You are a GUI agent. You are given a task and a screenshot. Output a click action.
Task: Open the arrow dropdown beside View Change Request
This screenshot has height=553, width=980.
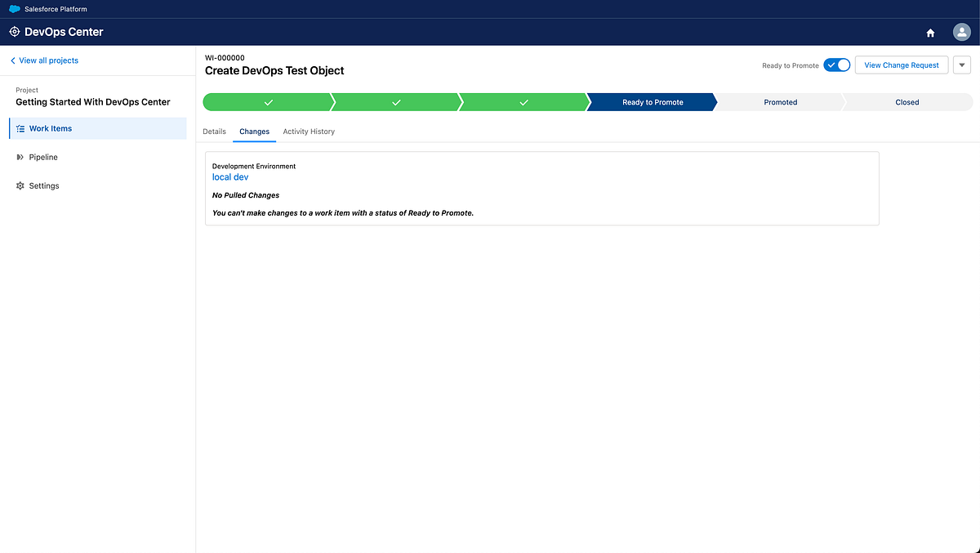coord(961,65)
